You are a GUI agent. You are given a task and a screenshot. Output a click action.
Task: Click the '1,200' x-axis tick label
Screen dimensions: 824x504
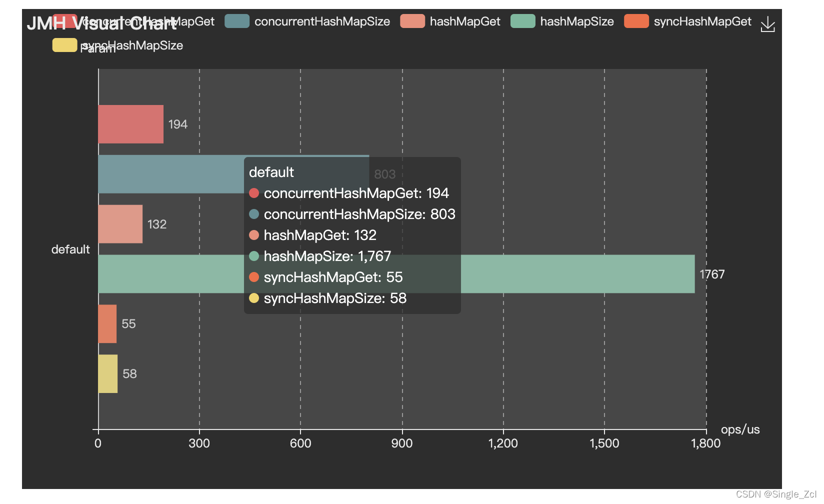(x=503, y=443)
